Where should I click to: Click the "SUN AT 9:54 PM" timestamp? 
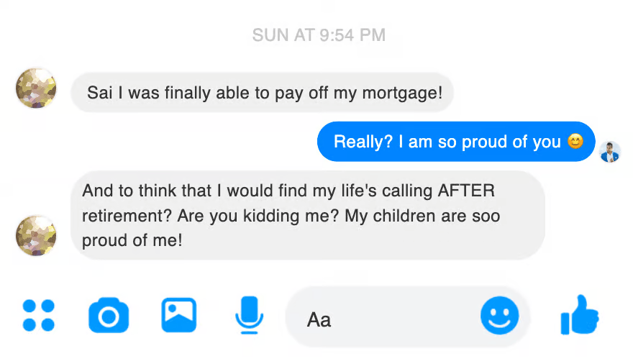point(319,35)
